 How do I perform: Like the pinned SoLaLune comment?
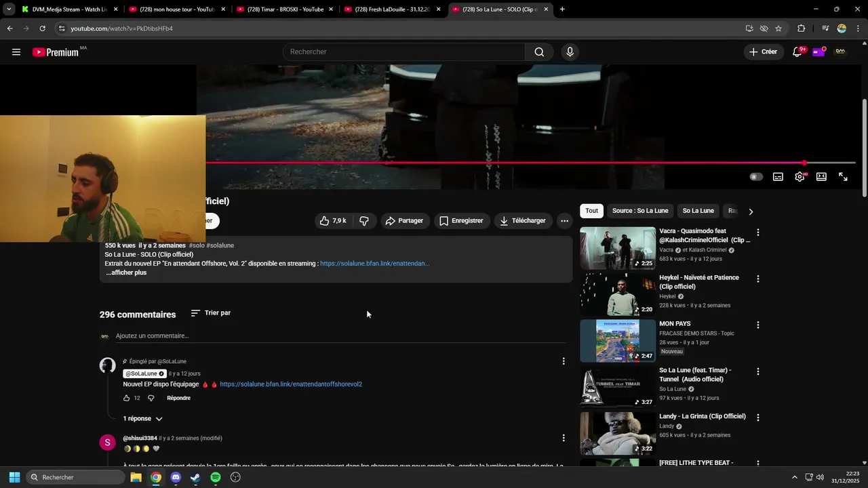(x=126, y=399)
